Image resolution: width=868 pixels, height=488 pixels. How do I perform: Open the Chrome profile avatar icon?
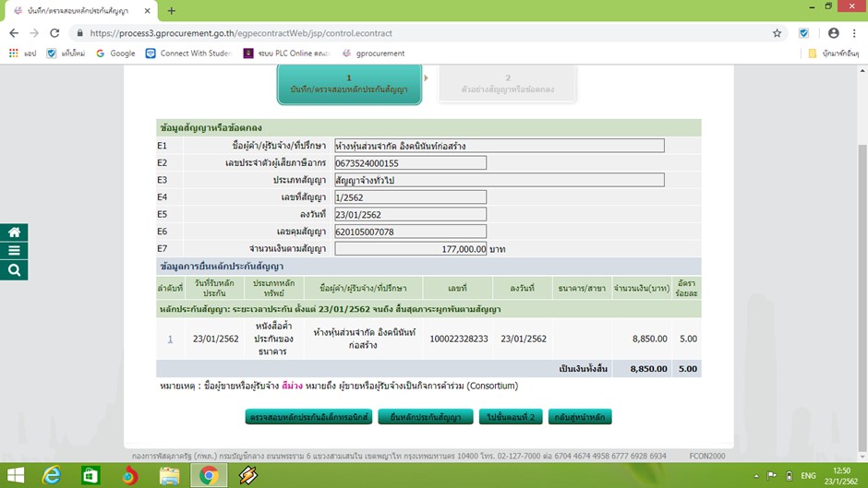pos(833,33)
